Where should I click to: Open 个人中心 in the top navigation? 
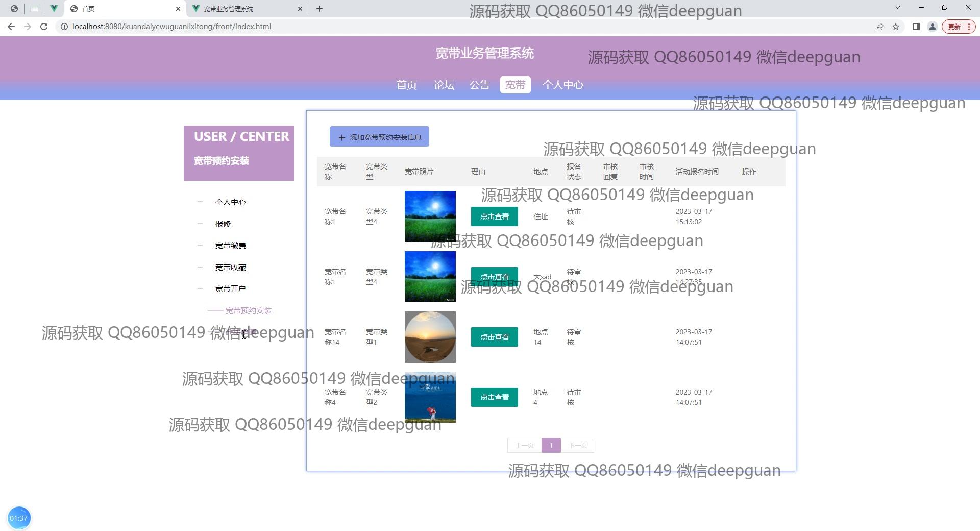pos(562,85)
